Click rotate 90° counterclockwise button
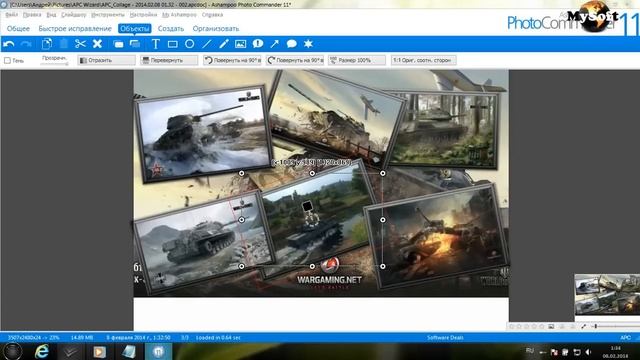This screenshot has height=360, width=640. pyautogui.click(x=232, y=60)
